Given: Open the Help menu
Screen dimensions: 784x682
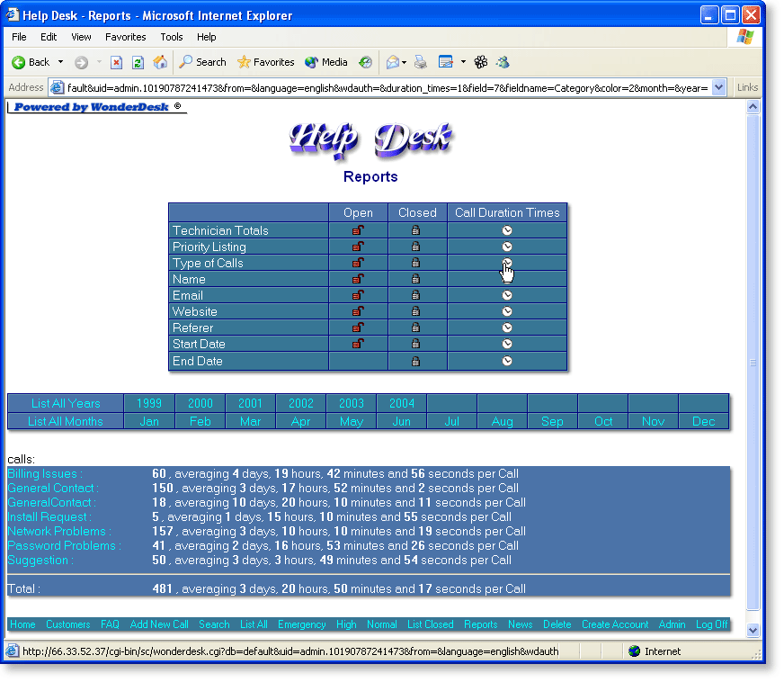Looking at the screenshot, I should (x=207, y=37).
